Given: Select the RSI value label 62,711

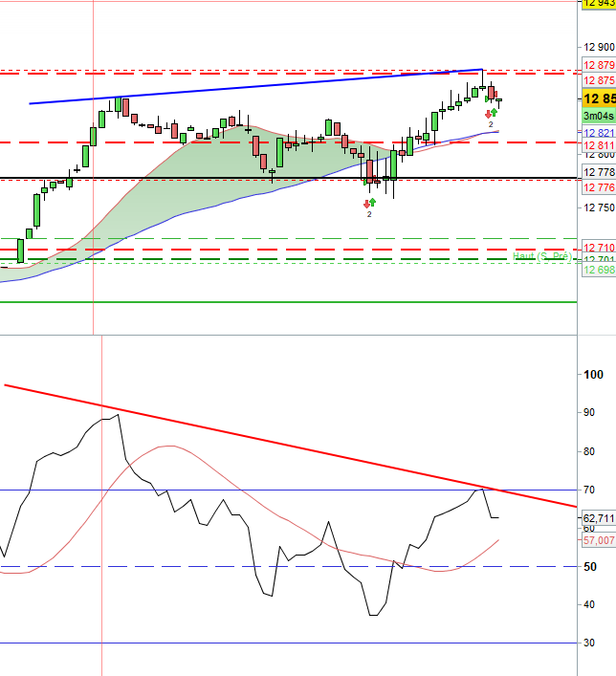Looking at the screenshot, I should pos(599,518).
